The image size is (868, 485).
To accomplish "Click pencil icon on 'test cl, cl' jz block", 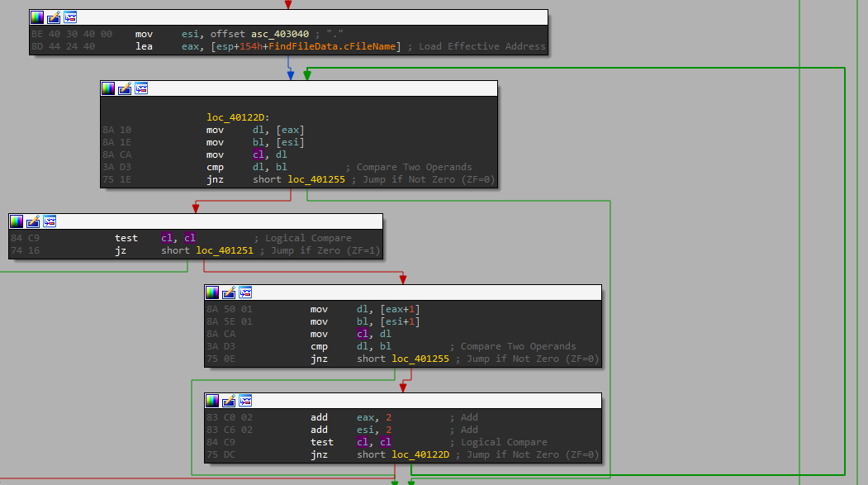I will point(33,221).
